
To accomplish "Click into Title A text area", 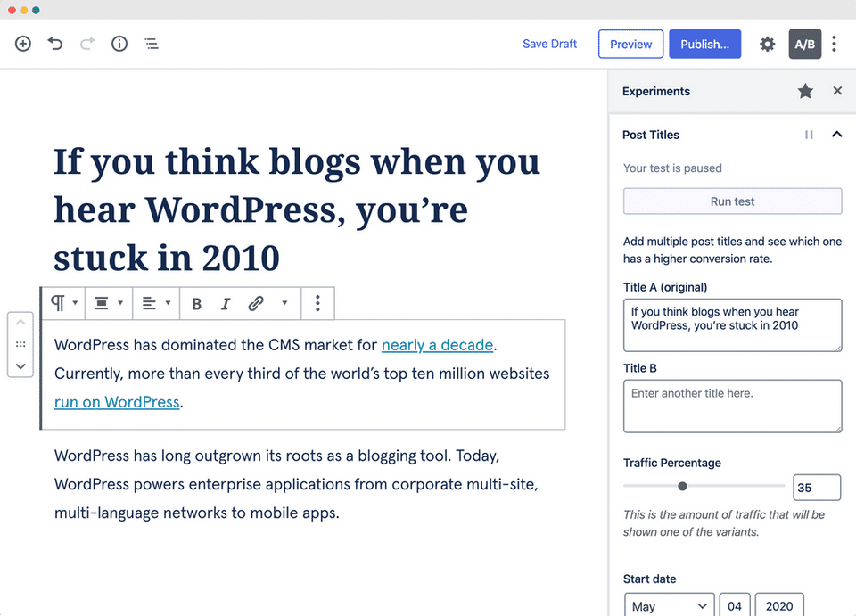I will click(732, 325).
